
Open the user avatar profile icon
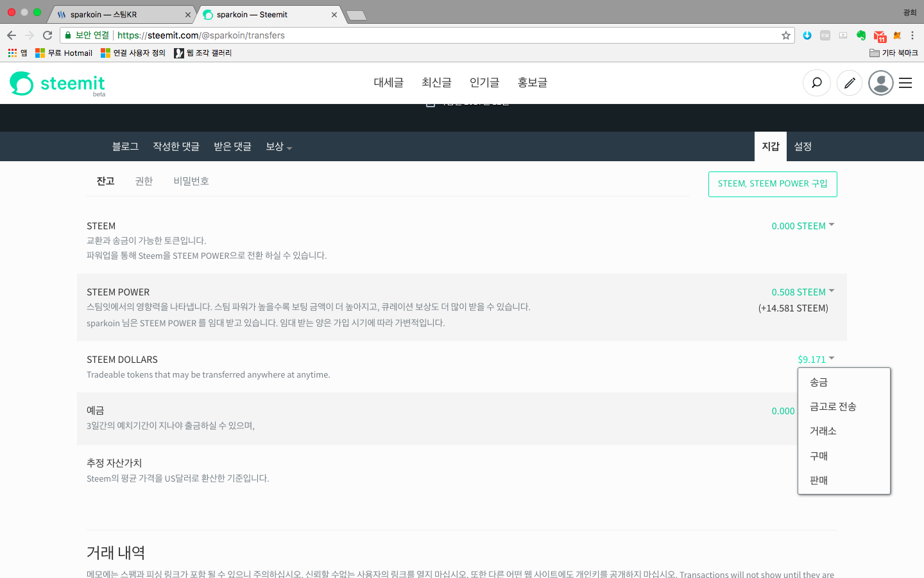coord(881,83)
